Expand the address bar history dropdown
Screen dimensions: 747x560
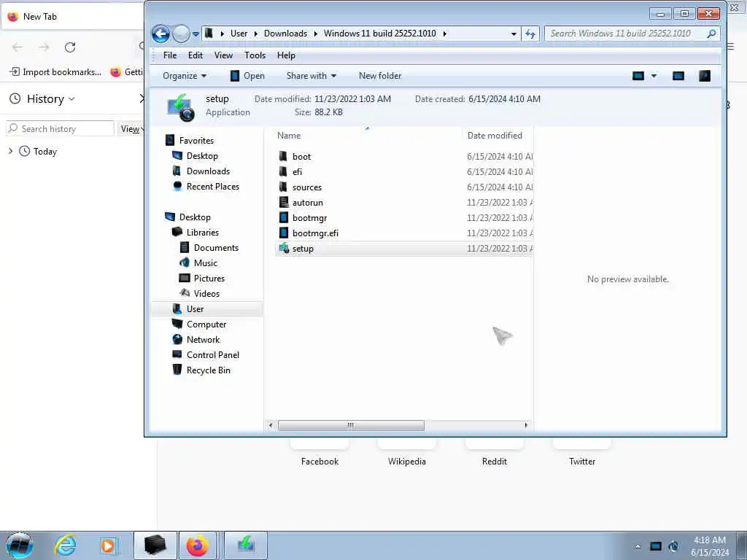(x=514, y=34)
